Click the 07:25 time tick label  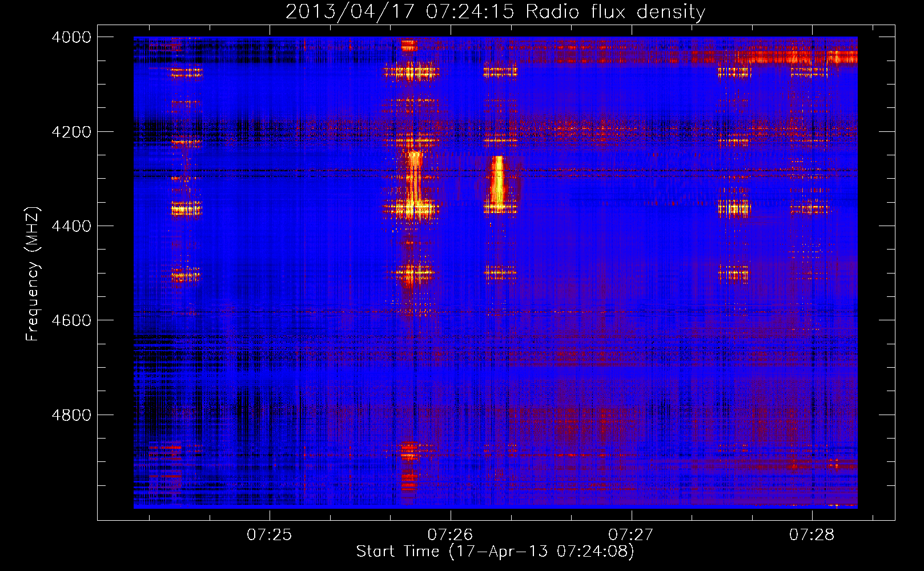(270, 534)
